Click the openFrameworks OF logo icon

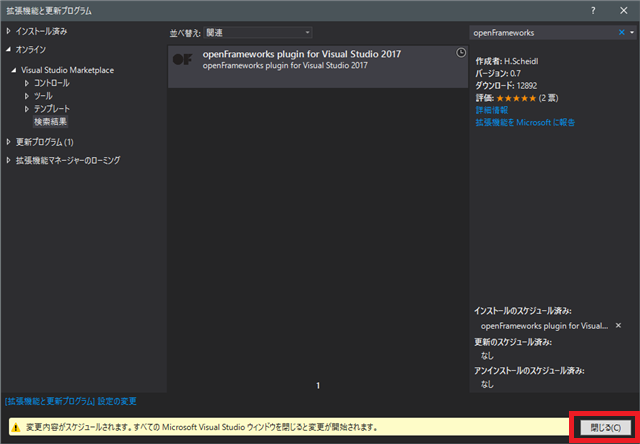click(x=182, y=60)
